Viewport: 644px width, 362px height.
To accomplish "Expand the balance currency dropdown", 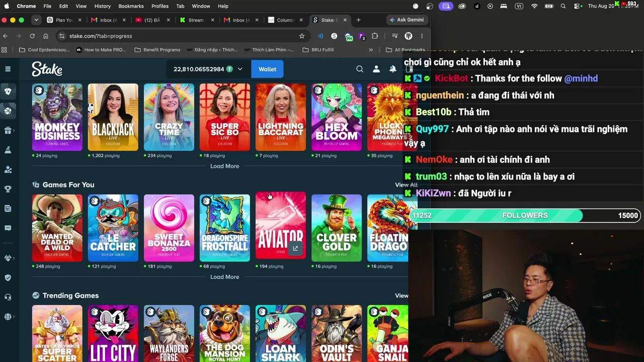I will (x=240, y=69).
